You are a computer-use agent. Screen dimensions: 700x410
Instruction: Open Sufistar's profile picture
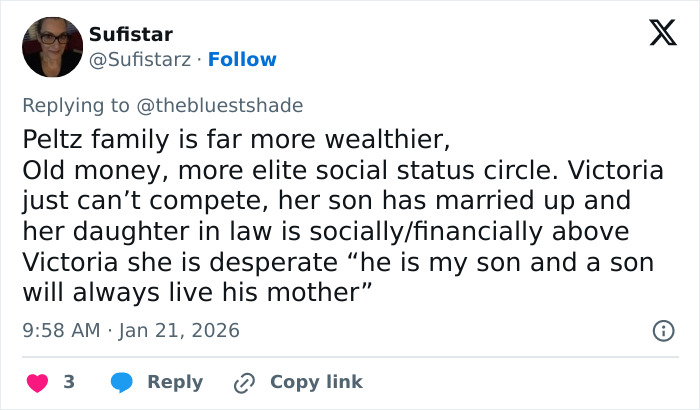pos(52,46)
